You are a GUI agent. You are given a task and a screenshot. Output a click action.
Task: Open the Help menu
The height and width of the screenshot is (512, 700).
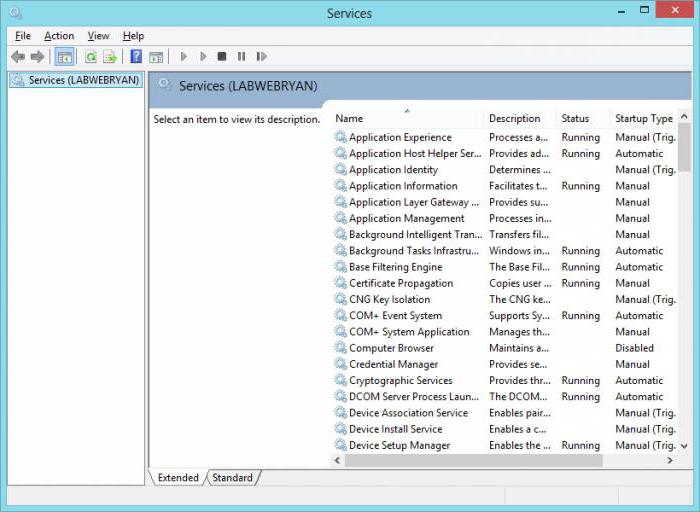(x=133, y=36)
